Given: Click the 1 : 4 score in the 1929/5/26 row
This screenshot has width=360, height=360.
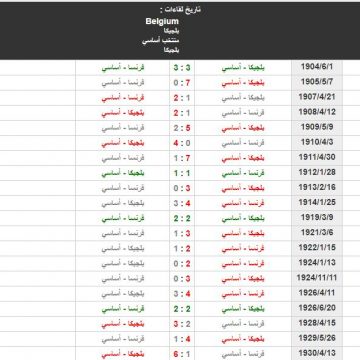Looking at the screenshot, I should (182, 339).
